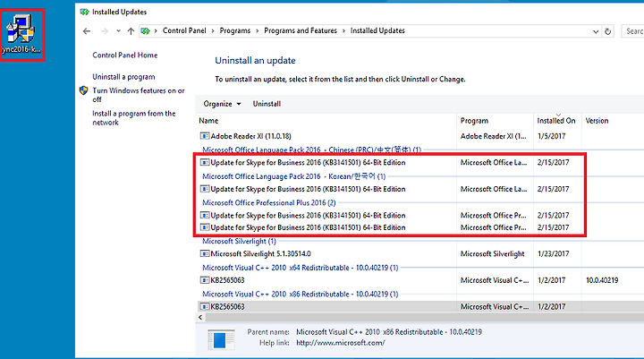Viewport: 644px width, 359px height.
Task: Click shield icon beside Windows features link
Action: pyautogui.click(x=84, y=90)
